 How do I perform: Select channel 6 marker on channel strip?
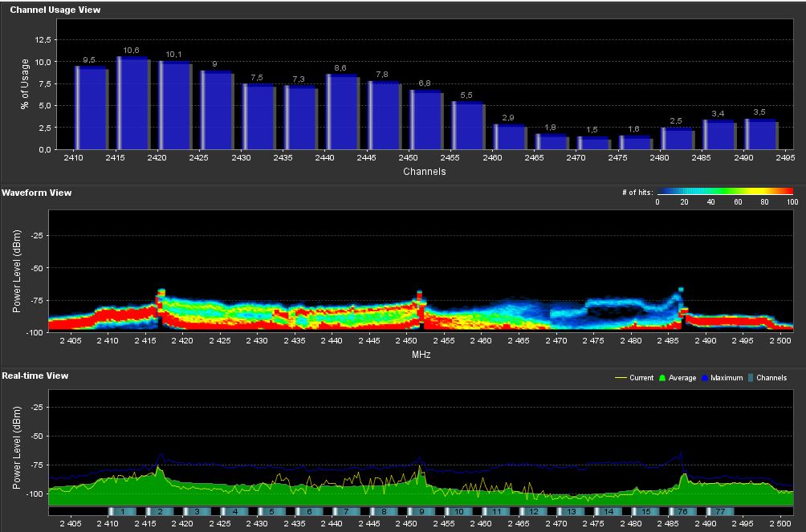[x=308, y=511]
